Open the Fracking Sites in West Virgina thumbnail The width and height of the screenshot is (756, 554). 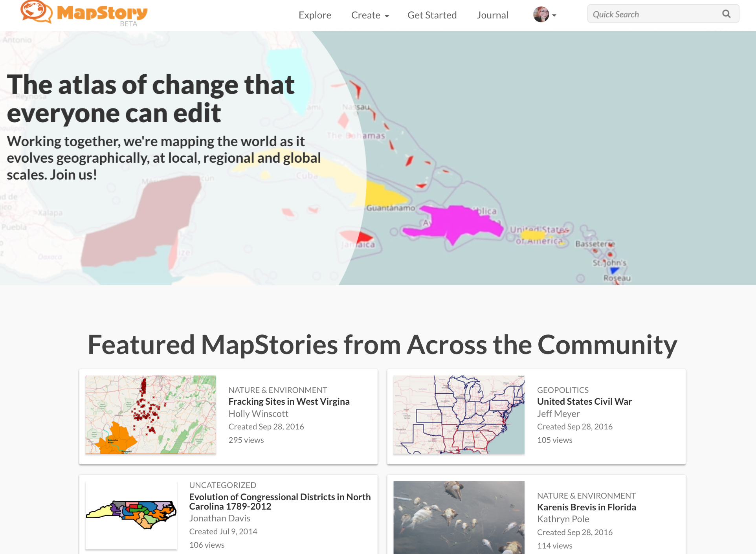[150, 415]
